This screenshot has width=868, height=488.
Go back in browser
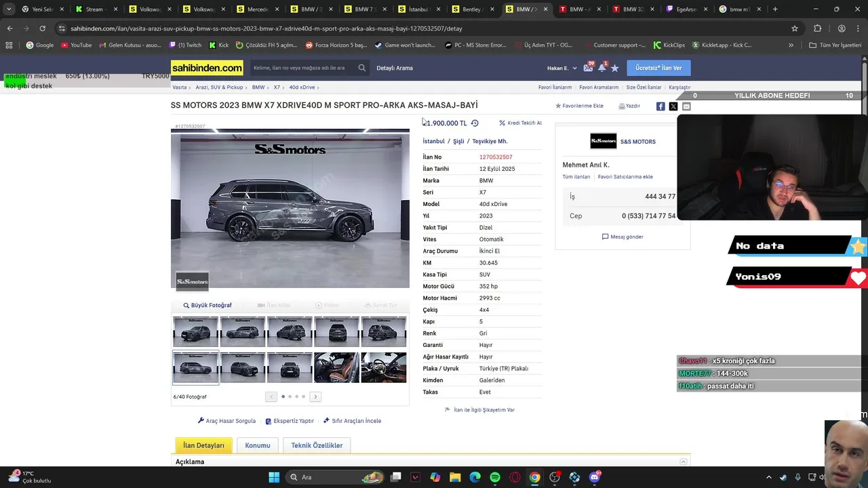point(9,28)
